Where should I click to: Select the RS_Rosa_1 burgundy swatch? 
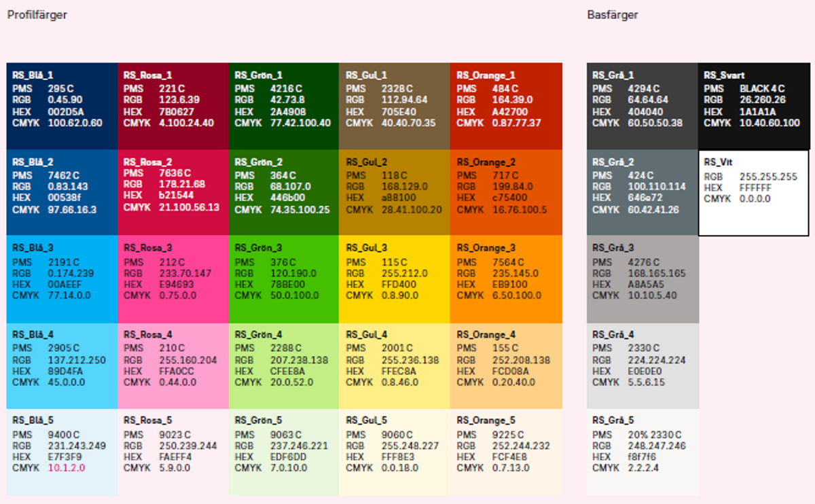tap(173, 106)
